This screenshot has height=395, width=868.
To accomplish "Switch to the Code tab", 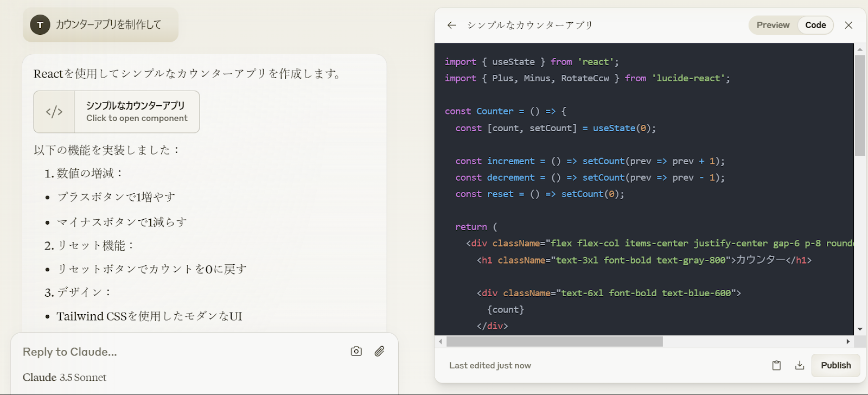I will coord(815,25).
